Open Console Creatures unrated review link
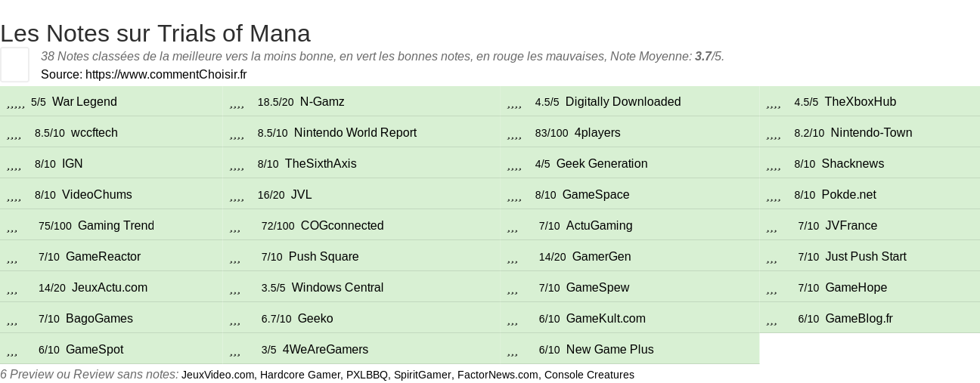 (x=589, y=375)
